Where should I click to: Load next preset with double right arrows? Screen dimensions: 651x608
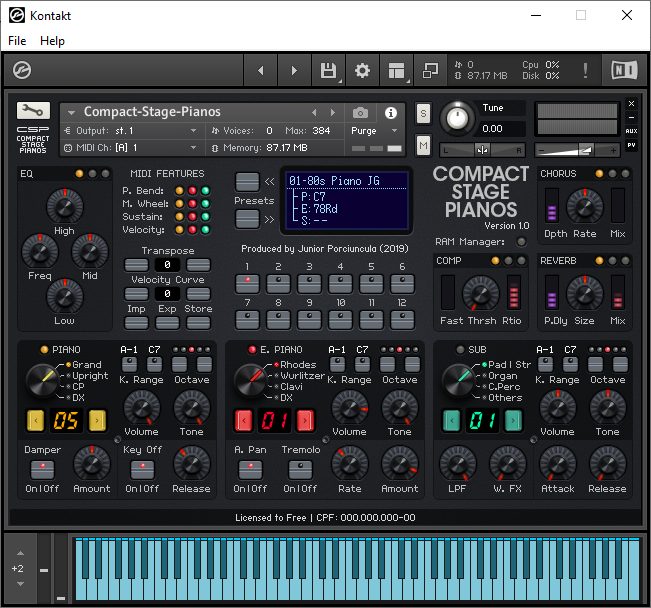pos(247,219)
